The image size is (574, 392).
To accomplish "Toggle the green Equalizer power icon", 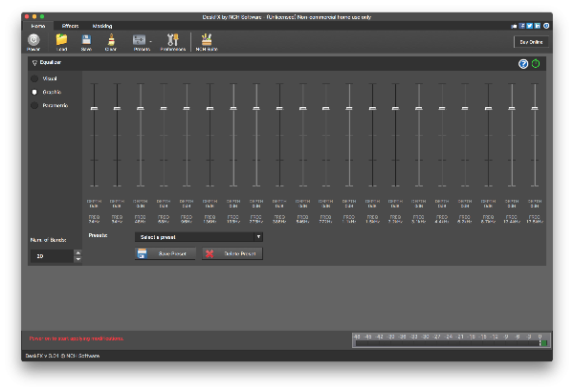I will [536, 64].
